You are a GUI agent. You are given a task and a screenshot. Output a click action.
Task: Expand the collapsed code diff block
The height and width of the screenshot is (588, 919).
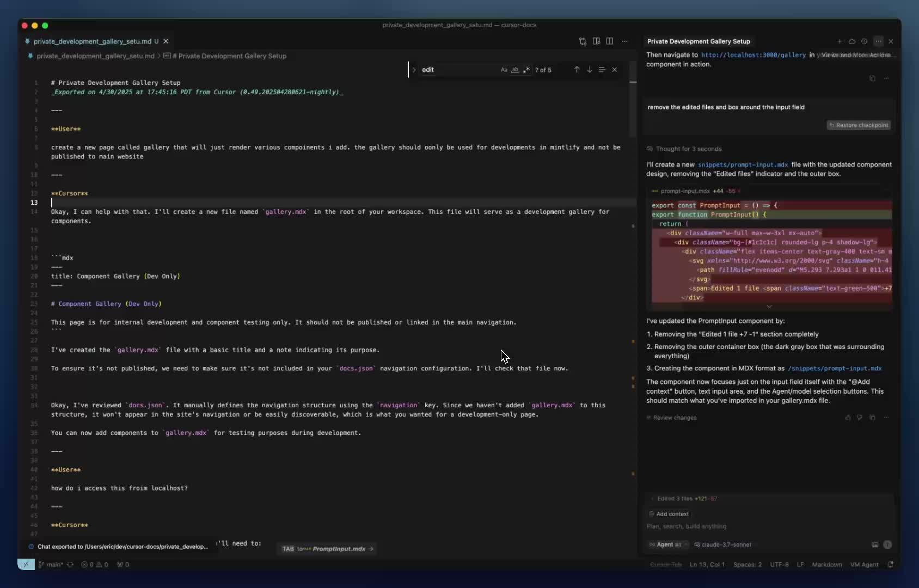pos(769,307)
